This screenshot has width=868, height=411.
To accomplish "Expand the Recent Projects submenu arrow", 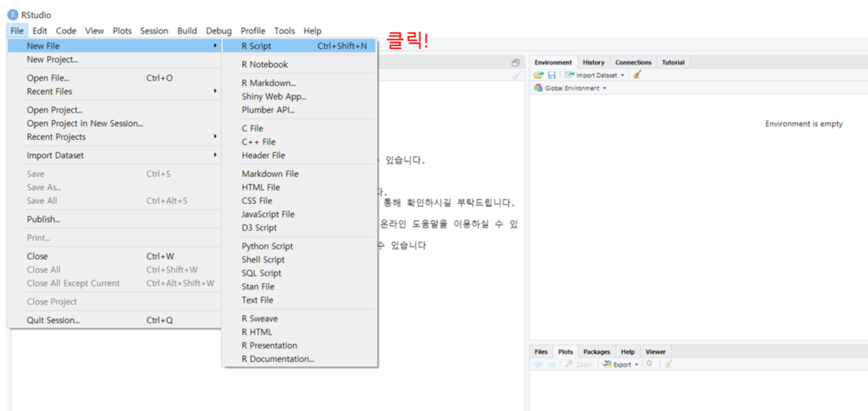I will [x=215, y=137].
